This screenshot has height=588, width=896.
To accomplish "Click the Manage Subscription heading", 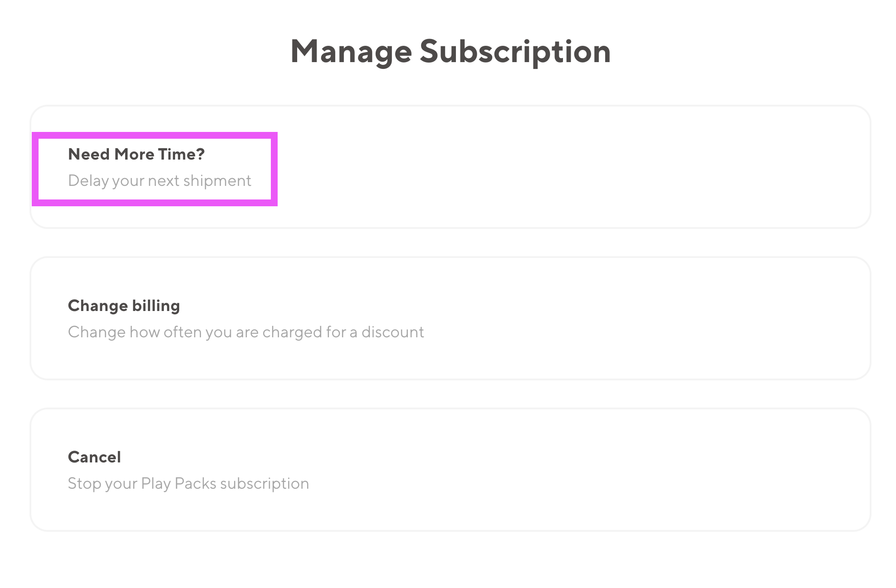I will click(450, 52).
